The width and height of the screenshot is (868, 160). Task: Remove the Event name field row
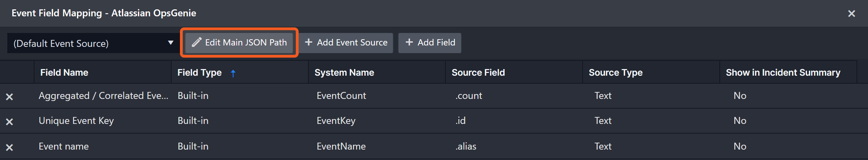(9, 148)
